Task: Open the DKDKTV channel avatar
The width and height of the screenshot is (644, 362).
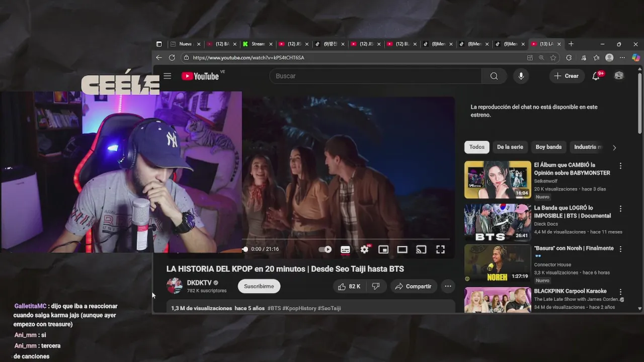Action: [x=175, y=286]
